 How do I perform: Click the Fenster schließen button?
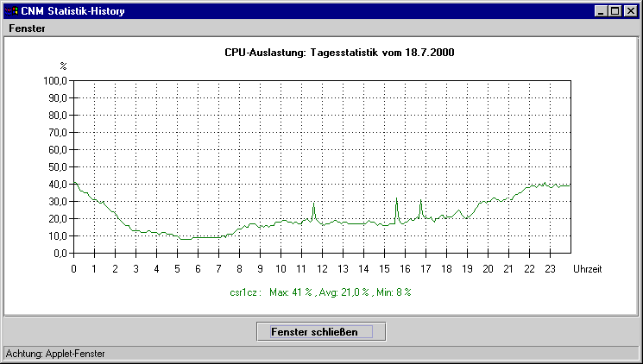[x=321, y=331]
